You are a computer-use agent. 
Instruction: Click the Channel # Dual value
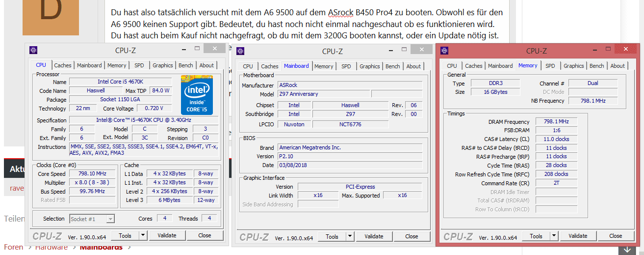click(x=593, y=83)
